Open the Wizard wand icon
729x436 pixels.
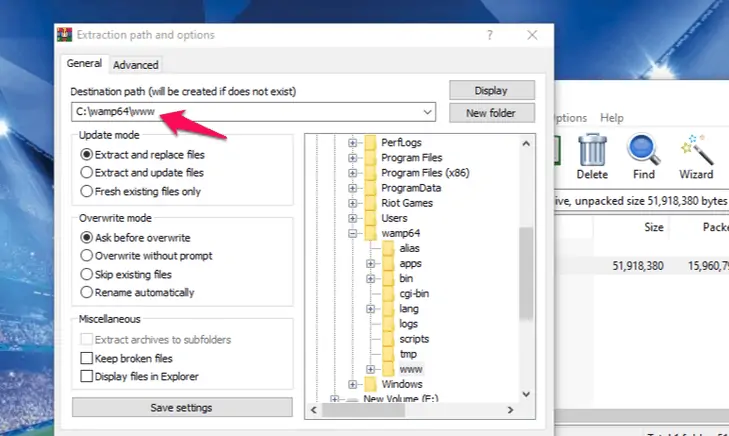[x=695, y=151]
